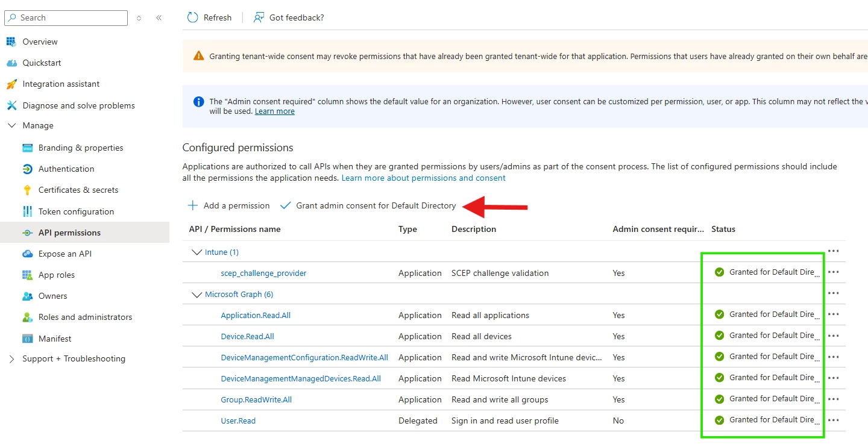Open the Application.Read.All permission link

[x=256, y=316]
